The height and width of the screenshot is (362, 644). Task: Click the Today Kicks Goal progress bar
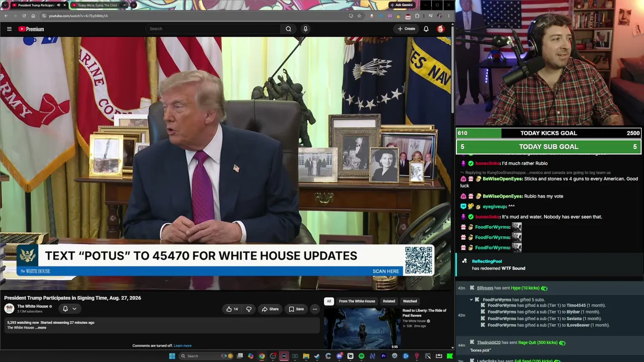[x=548, y=133]
